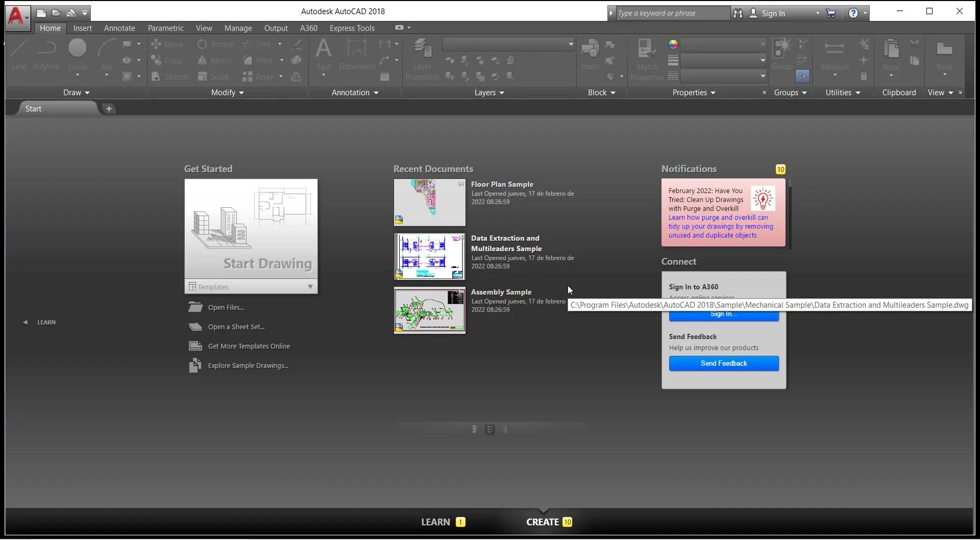Select the Dimension tool
Viewport: 980px width, 540px height.
point(357,55)
